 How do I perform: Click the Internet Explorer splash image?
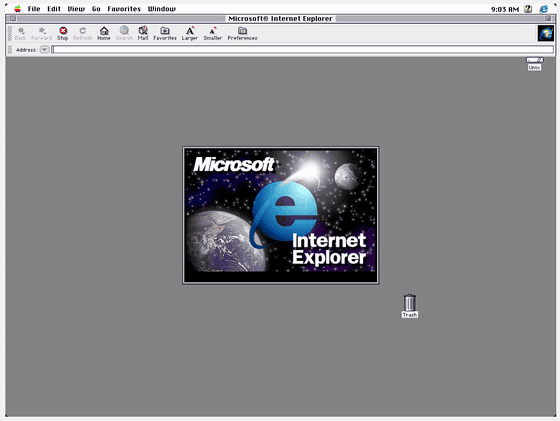[x=281, y=215]
